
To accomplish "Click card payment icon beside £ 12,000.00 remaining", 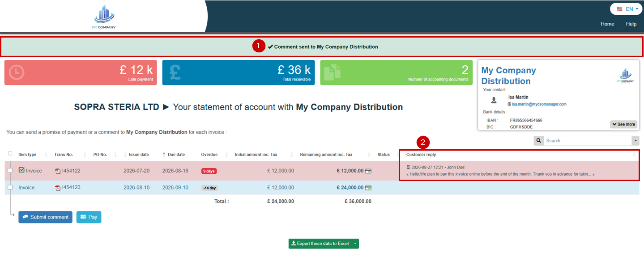I will click(x=368, y=171).
